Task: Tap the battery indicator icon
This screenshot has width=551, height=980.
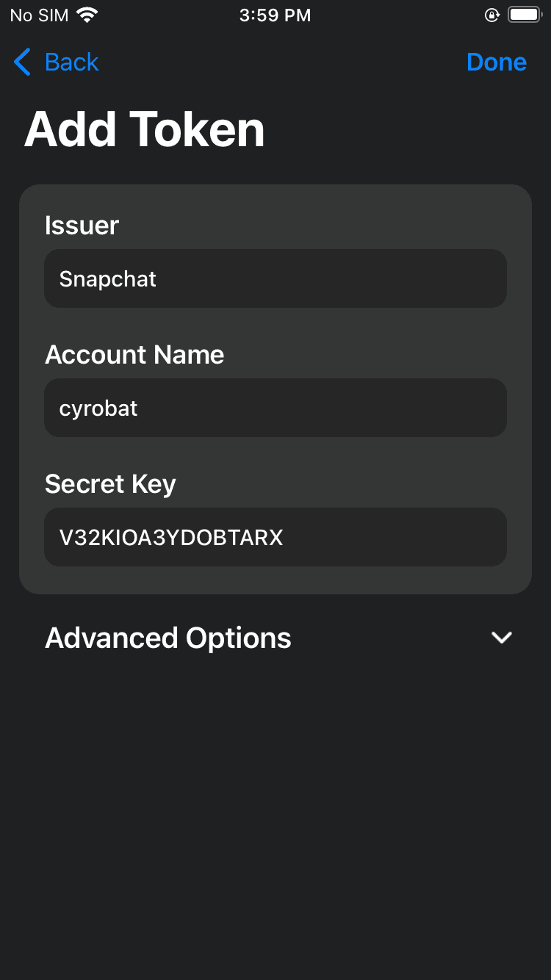Action: pos(525,15)
